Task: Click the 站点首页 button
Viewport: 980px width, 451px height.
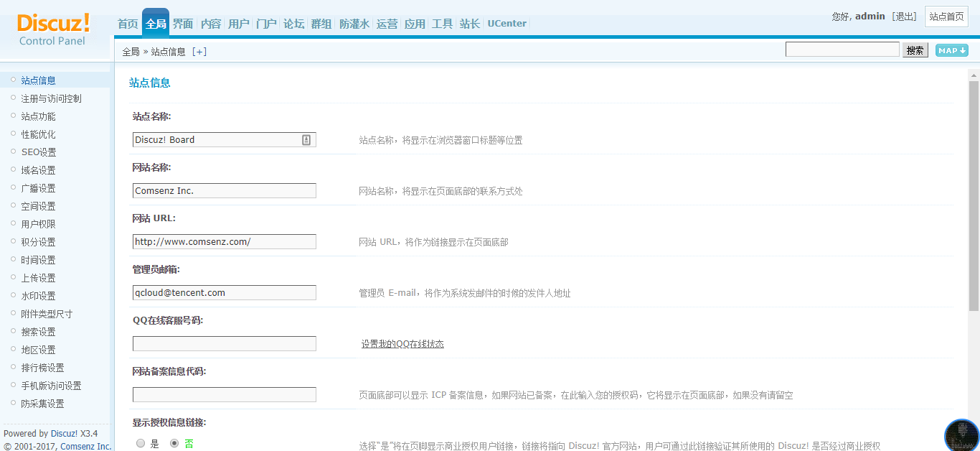Action: tap(946, 17)
